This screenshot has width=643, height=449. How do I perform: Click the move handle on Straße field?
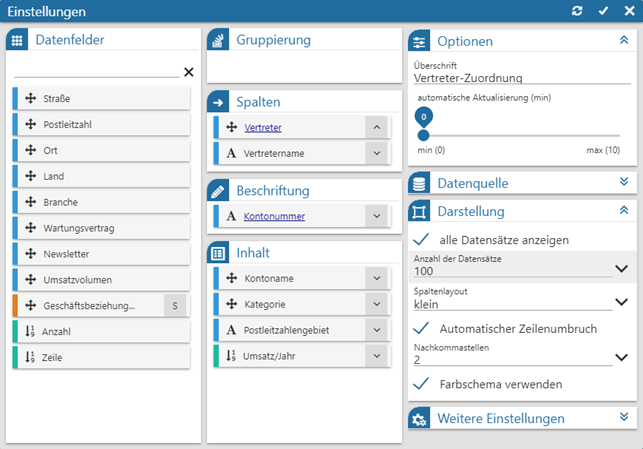tap(30, 98)
